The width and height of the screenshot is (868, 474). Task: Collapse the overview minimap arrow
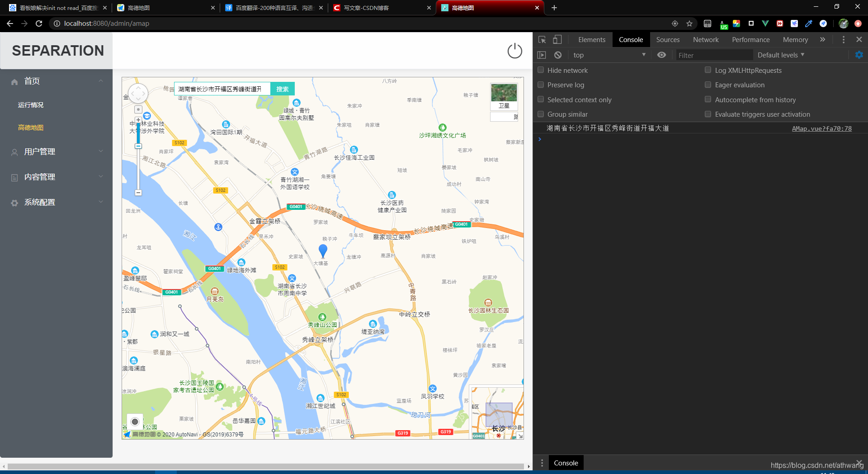520,436
